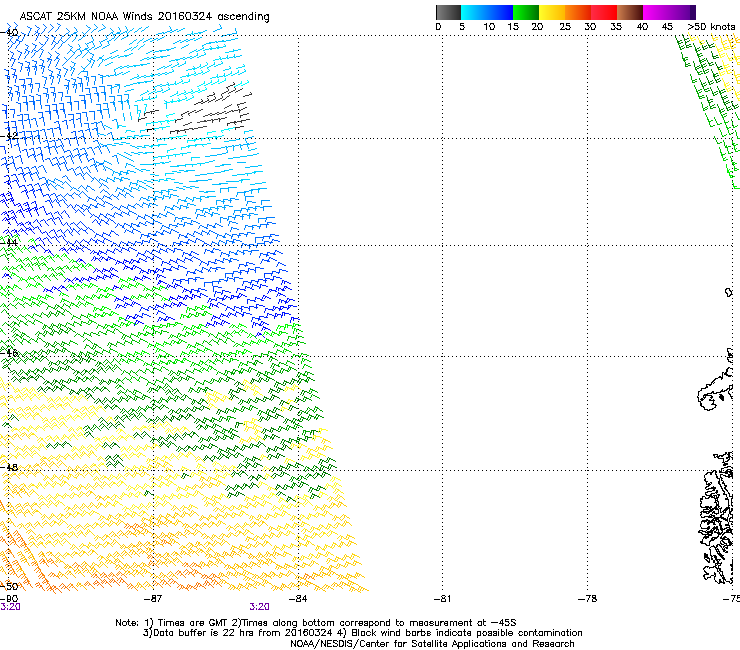Select the yellow 20-25 knots color bar segment
The height and width of the screenshot is (650, 740).
(552, 12)
